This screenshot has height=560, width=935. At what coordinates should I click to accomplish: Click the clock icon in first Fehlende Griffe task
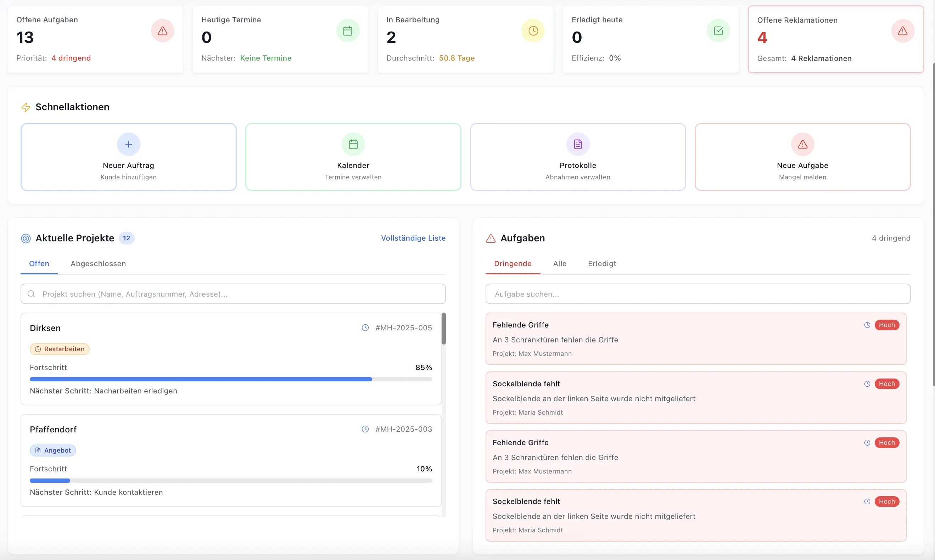pyautogui.click(x=867, y=325)
